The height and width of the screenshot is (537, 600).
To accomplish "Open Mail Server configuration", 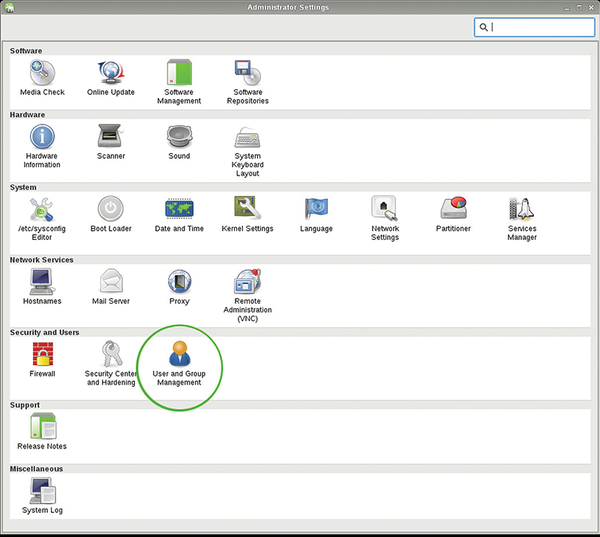I will pos(111,287).
